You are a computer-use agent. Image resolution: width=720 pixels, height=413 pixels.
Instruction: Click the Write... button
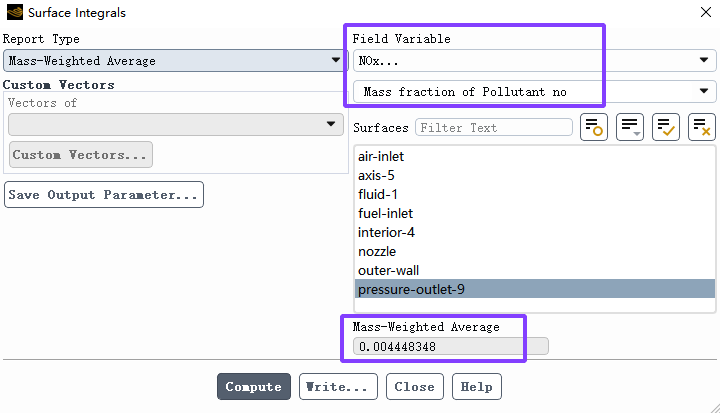point(338,387)
